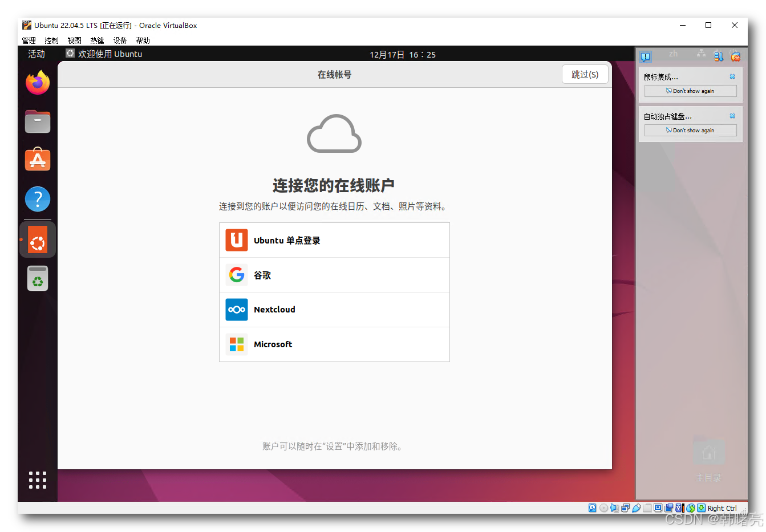Check Don't show again under 鼠标集成
This screenshot has height=532, width=766.
click(690, 91)
